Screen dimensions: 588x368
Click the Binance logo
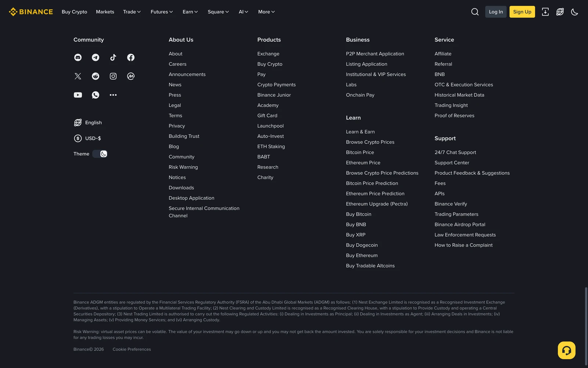pyautogui.click(x=31, y=12)
